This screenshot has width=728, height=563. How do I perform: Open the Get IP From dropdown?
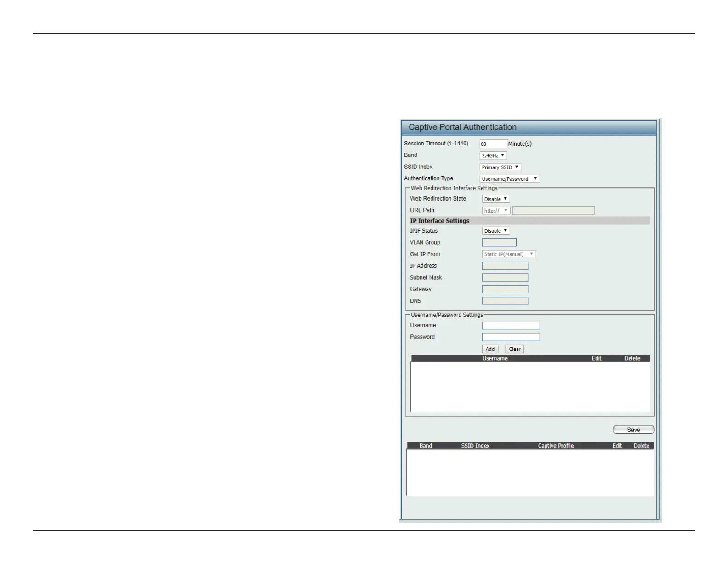pos(509,254)
